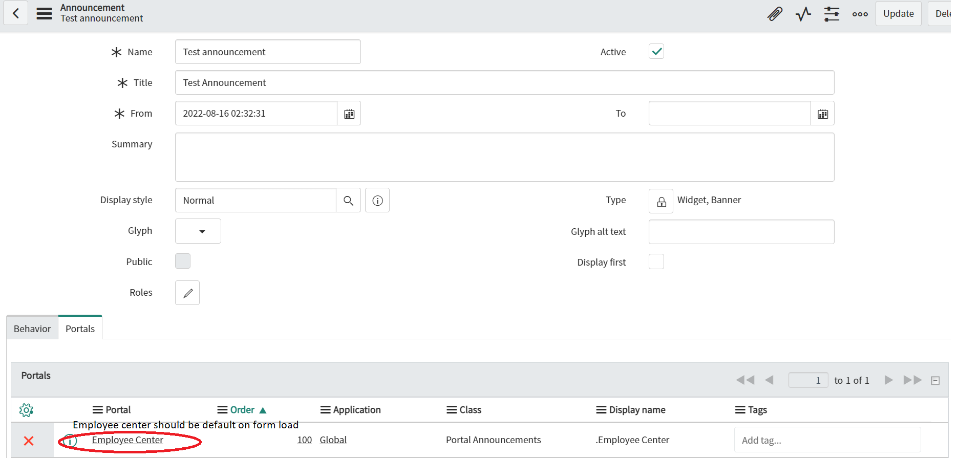Uncheck the Active checkbox
Image resolution: width=980 pixels, height=458 pixels.
pos(656,51)
